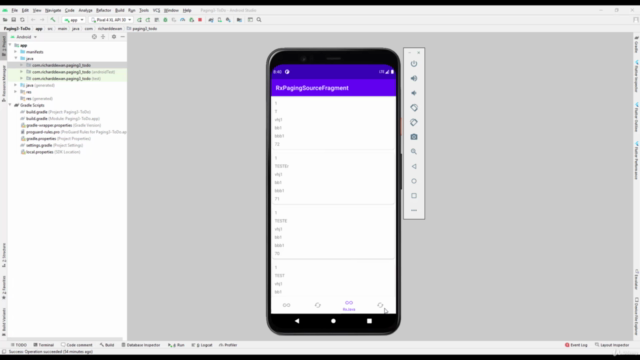Expand the androidTest package node

click(22, 72)
